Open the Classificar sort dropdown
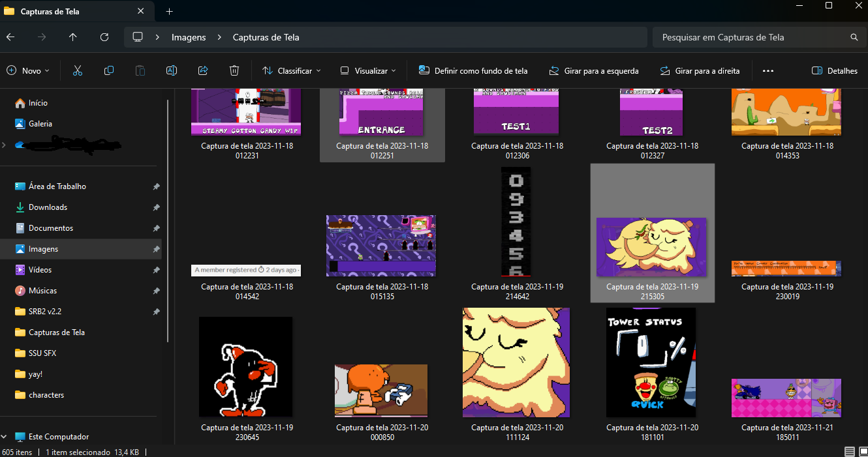Screen dimensions: 868x457 tap(292, 70)
